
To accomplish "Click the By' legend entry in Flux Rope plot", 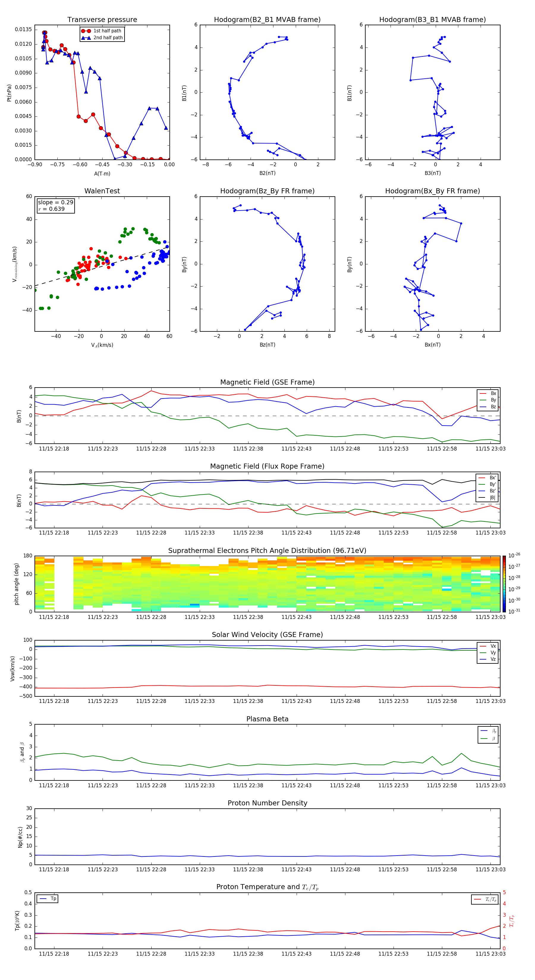I will coord(487,484).
